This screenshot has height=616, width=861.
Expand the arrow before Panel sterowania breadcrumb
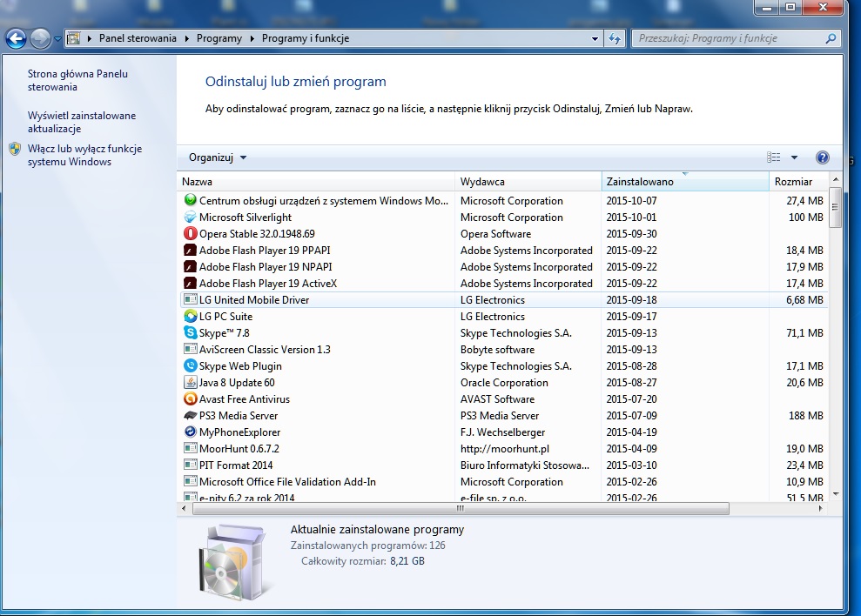(90, 38)
